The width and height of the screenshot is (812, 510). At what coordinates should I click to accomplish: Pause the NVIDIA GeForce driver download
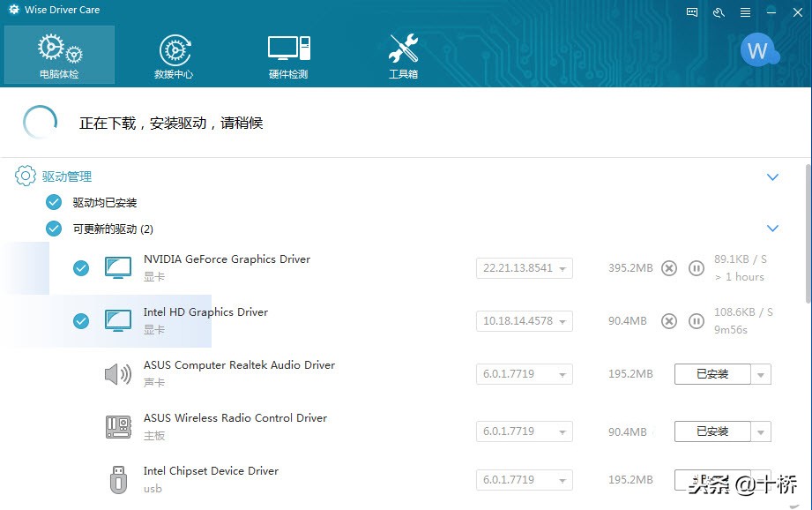pyautogui.click(x=697, y=267)
